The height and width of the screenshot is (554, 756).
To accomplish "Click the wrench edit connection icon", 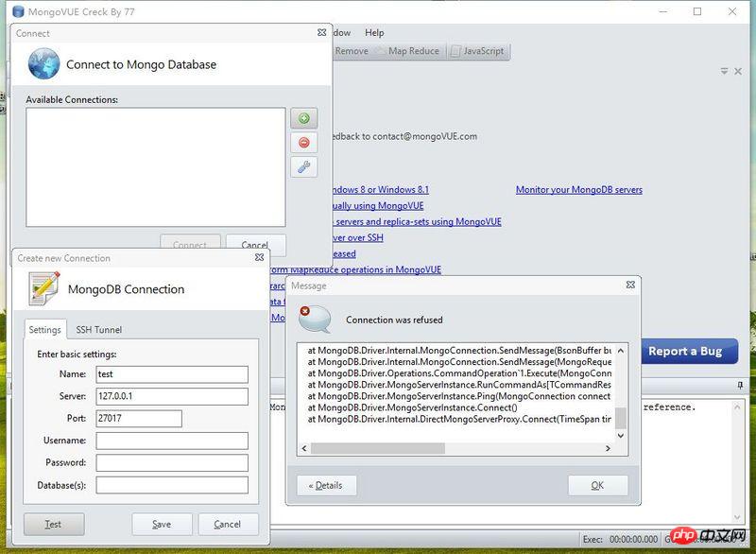I will pyautogui.click(x=303, y=167).
